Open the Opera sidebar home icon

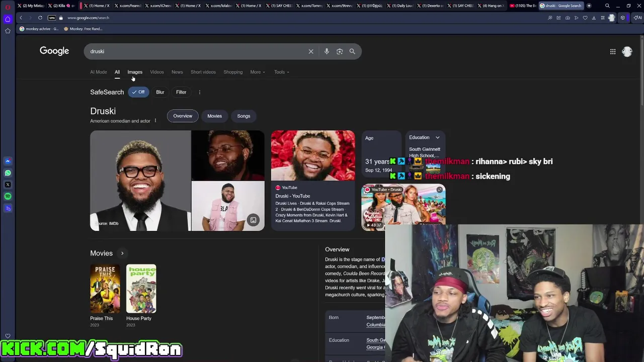coord(8,19)
